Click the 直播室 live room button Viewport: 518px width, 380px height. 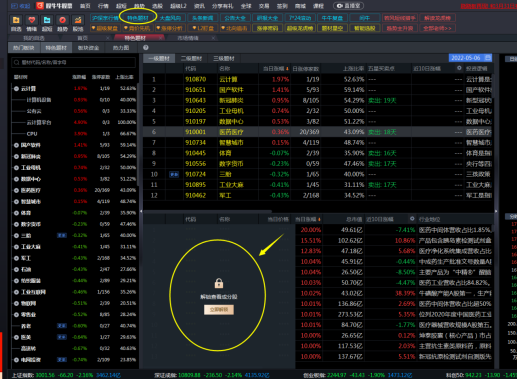click(x=348, y=6)
